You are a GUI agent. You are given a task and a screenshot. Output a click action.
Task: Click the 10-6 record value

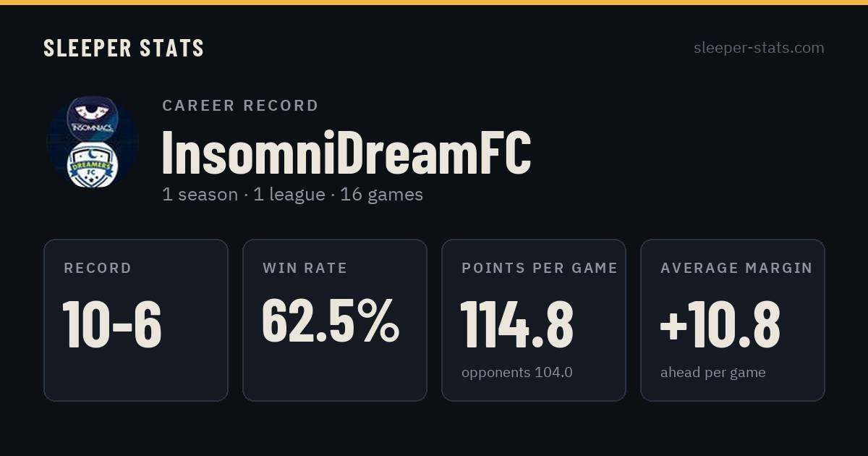(x=112, y=324)
